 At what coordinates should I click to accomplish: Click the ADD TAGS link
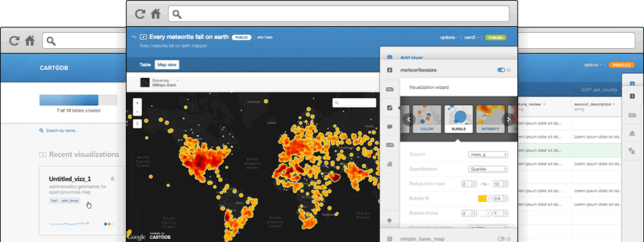(264, 38)
